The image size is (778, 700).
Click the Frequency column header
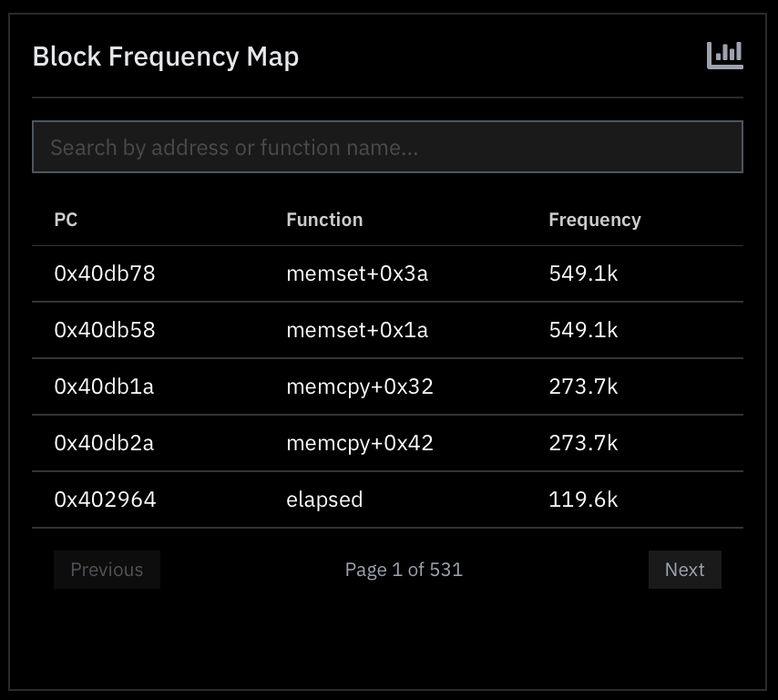[594, 220]
